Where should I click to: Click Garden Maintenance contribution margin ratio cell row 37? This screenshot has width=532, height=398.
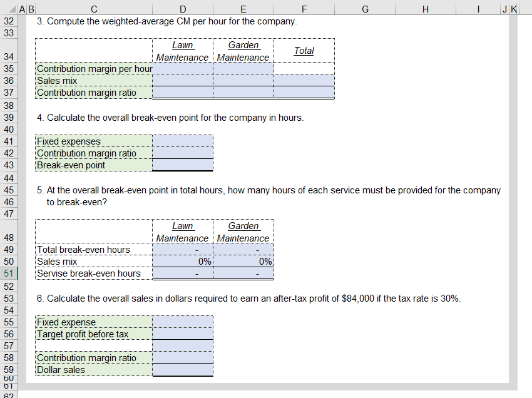tap(243, 92)
